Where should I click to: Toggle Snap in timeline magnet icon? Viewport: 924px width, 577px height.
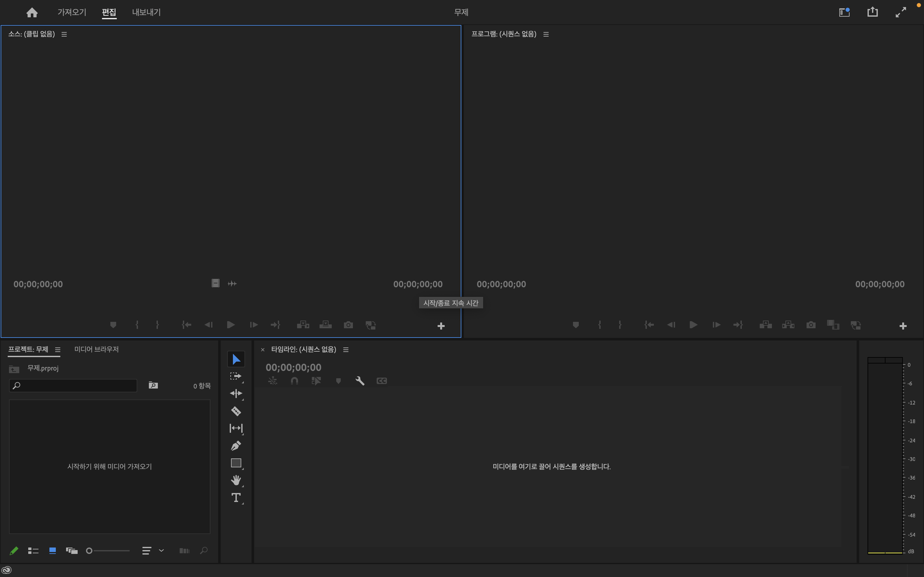294,381
